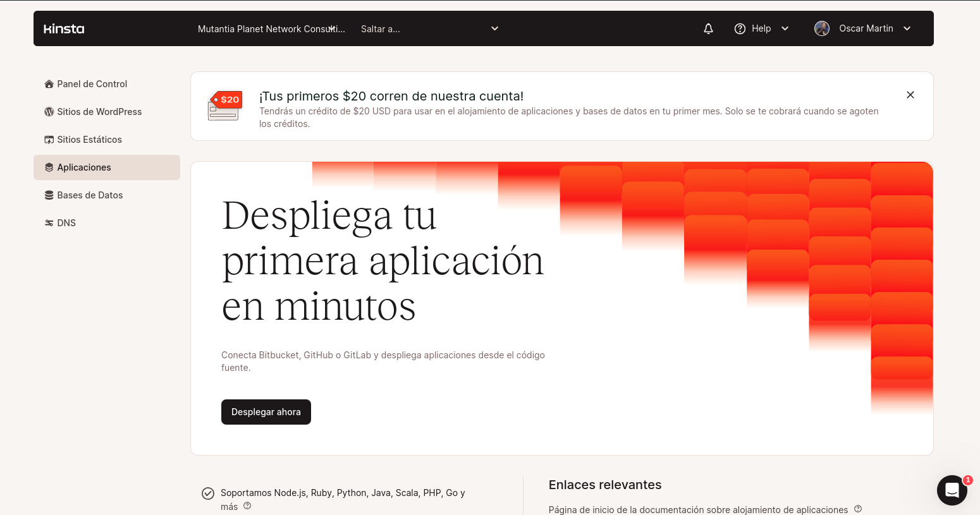The image size is (980, 515).
Task: Click the documentation help question mark icon
Action: coord(858,508)
